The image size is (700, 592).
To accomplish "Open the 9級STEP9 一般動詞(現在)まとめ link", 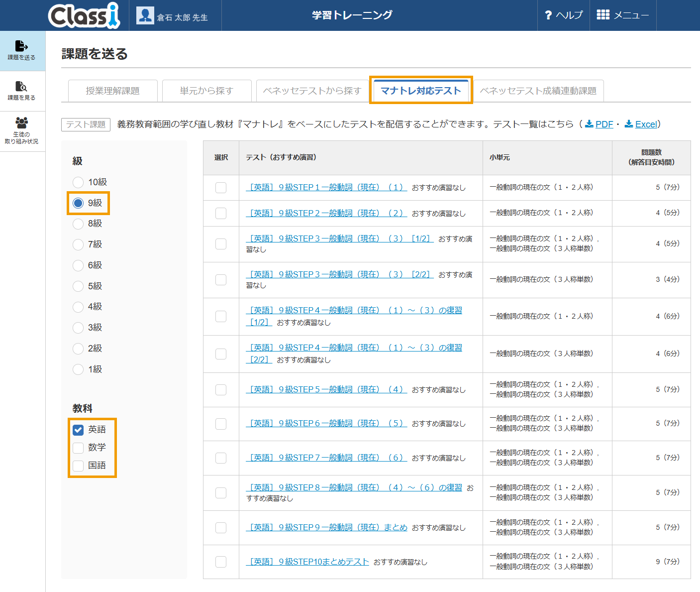I will 326,527.
